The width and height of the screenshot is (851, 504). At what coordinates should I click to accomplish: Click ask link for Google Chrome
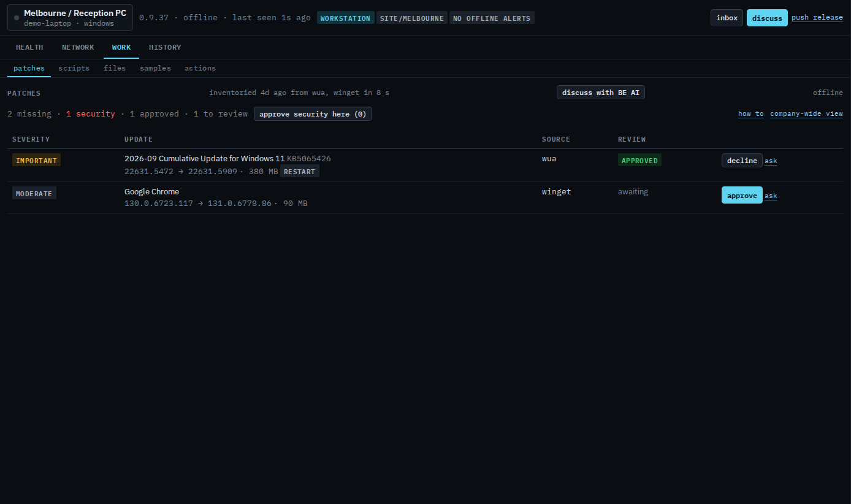point(771,196)
